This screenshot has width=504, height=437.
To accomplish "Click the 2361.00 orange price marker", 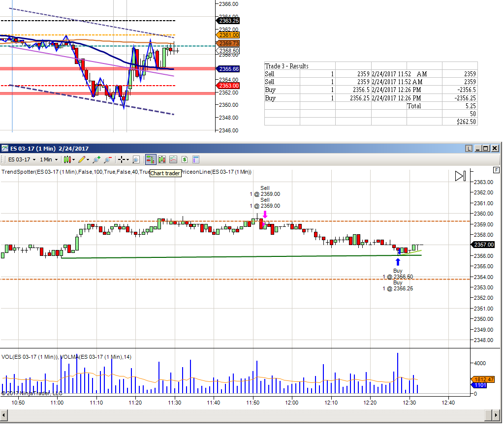I will coord(227,35).
